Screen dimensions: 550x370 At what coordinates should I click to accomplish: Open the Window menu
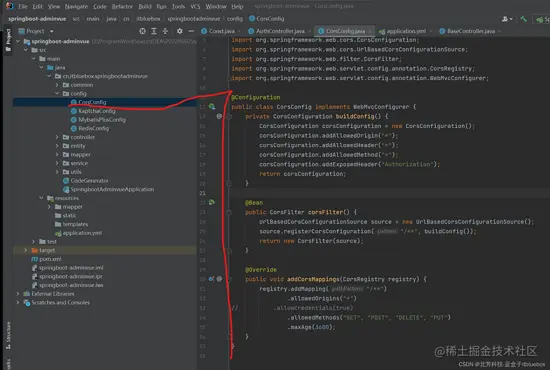(216, 6)
